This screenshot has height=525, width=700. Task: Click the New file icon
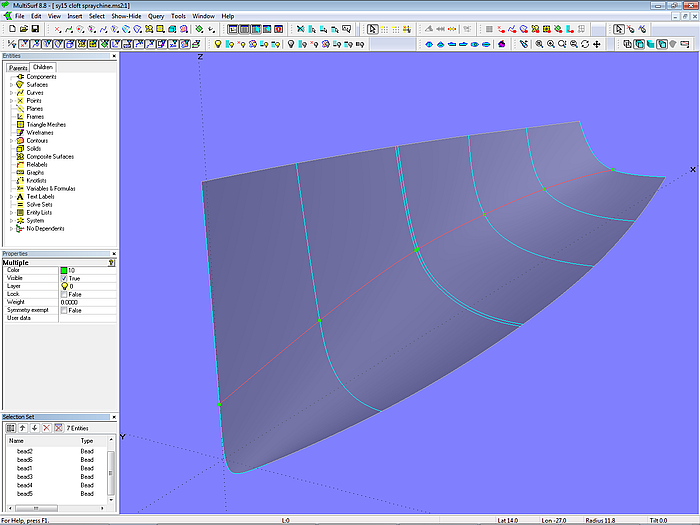pyautogui.click(x=10, y=30)
